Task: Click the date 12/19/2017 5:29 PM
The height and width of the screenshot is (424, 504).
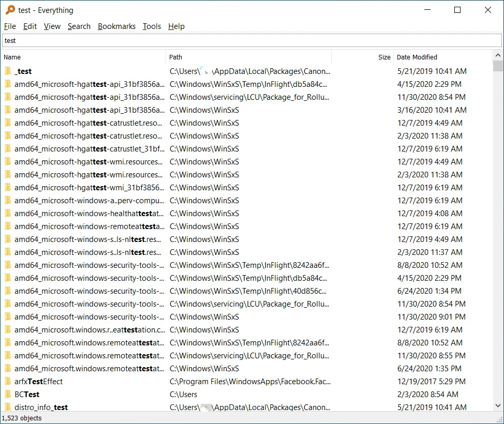Action: (x=432, y=381)
